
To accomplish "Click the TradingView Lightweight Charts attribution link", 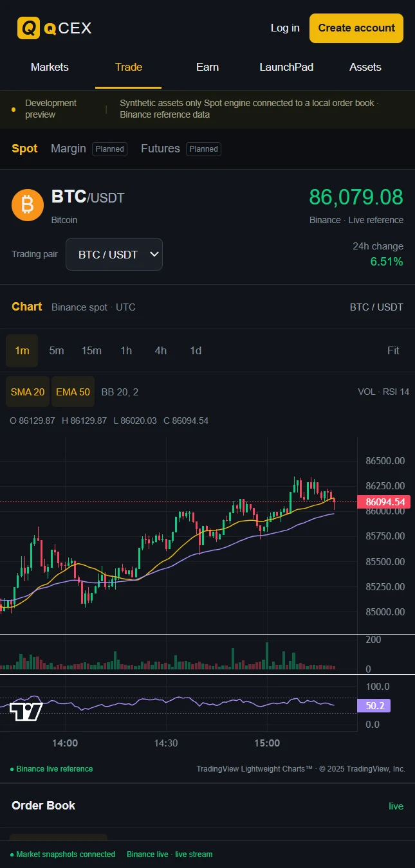I will (x=300, y=769).
